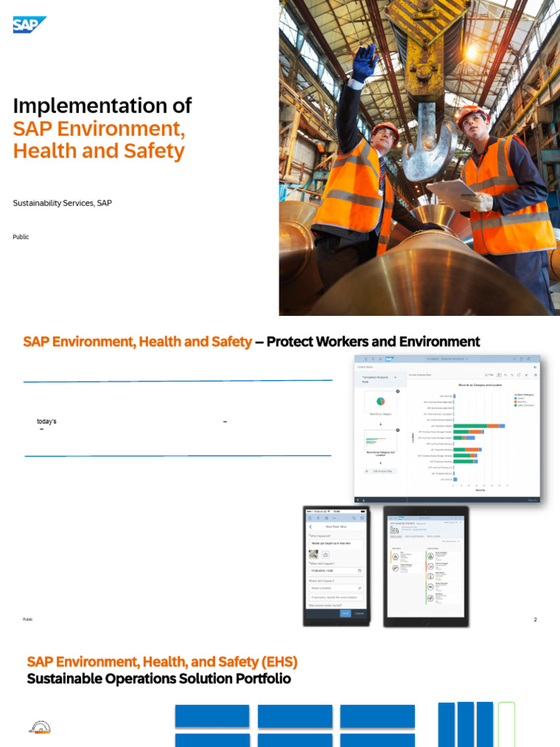This screenshot has width=560, height=747.
Task: Open the crane workers photo on slide one
Action: (x=419, y=158)
